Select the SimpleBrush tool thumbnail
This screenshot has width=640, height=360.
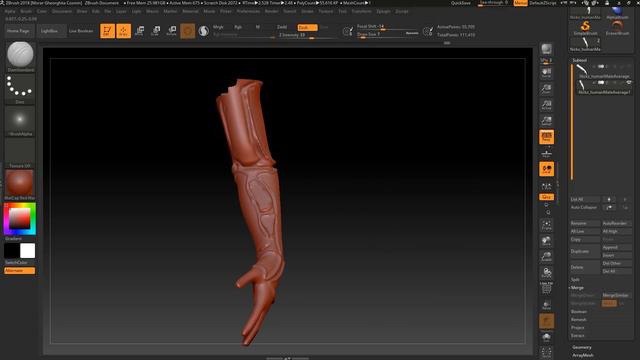tap(585, 28)
